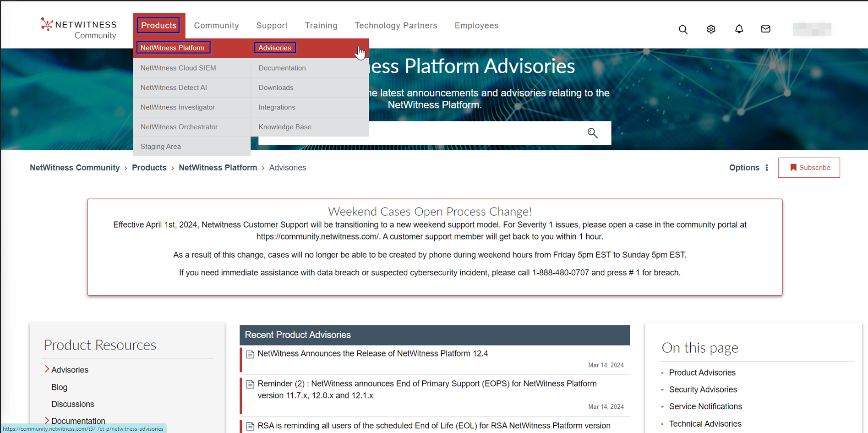Open notifications bell icon

pos(739,29)
